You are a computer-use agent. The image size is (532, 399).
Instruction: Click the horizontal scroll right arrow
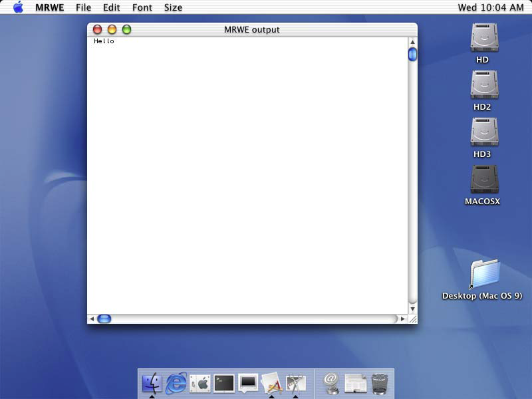[x=403, y=319]
